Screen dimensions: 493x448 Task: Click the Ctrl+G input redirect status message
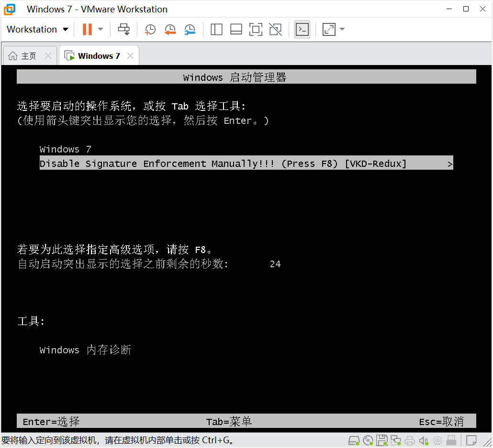(x=118, y=440)
